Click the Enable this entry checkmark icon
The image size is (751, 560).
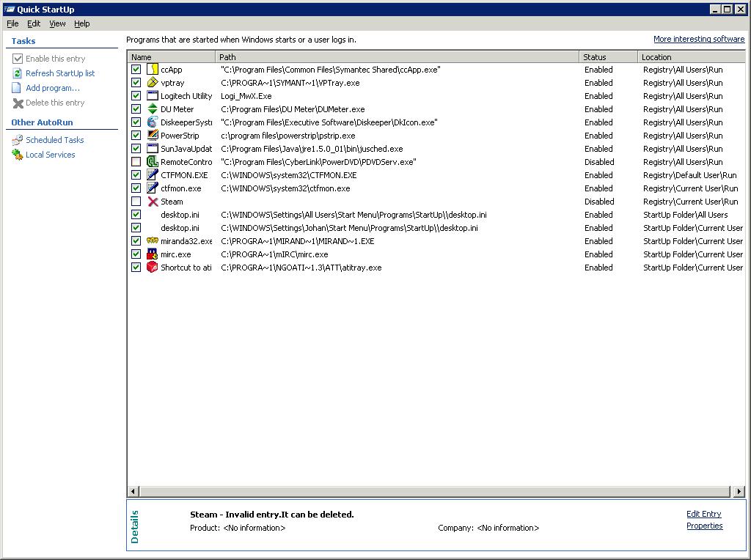(18, 59)
